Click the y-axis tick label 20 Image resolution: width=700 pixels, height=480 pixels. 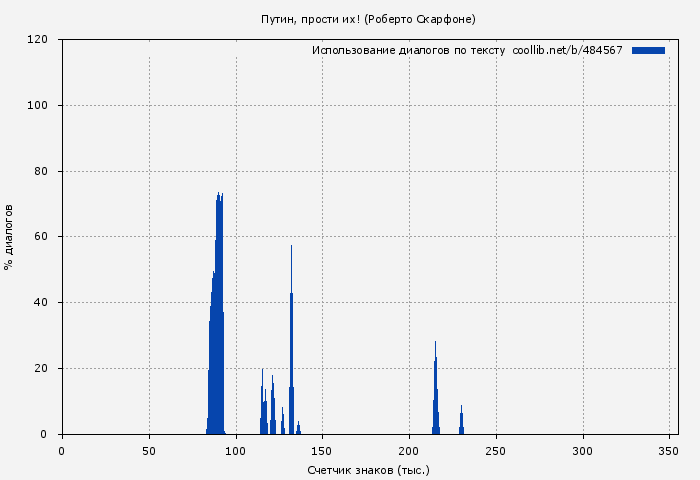(x=42, y=369)
